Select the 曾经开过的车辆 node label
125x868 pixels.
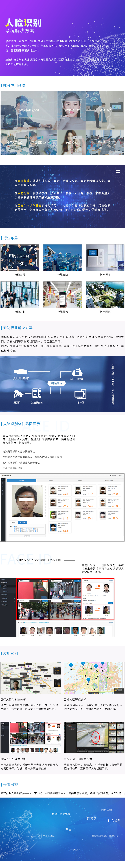pos(61,814)
